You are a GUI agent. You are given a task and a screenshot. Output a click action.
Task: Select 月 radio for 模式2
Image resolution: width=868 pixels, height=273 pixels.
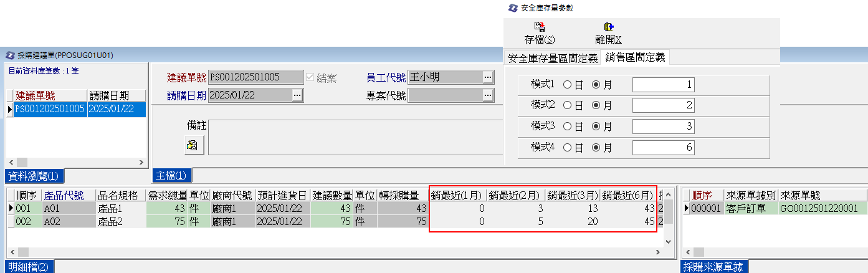596,105
